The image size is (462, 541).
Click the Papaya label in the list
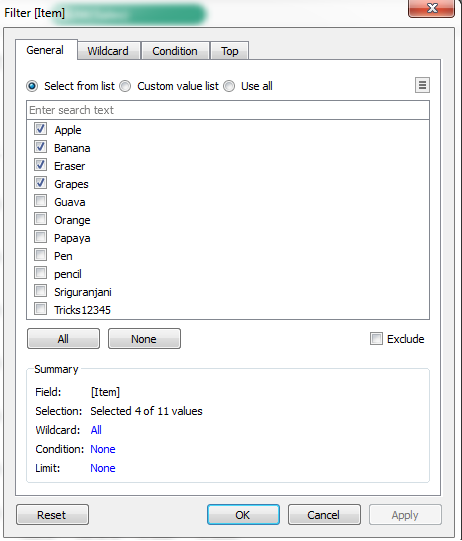pyautogui.click(x=72, y=238)
